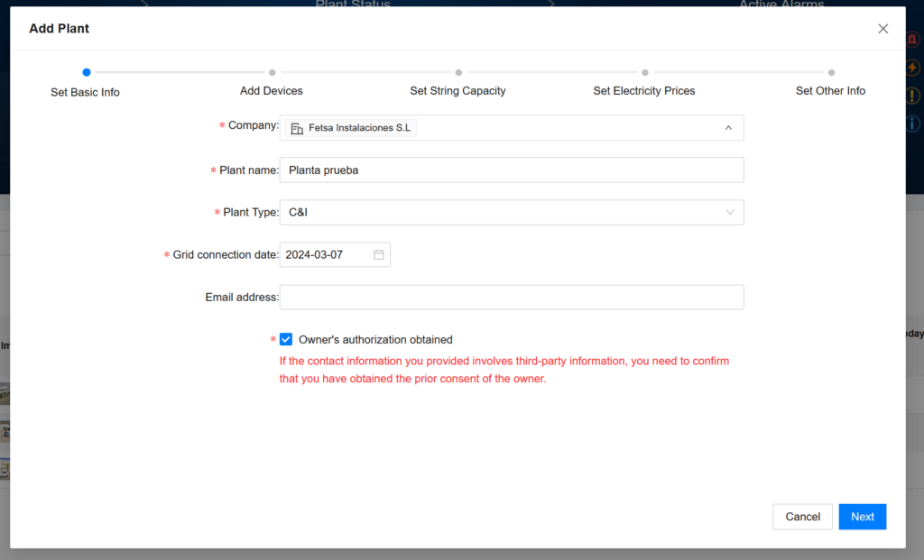Screen dimensions: 924x560
Task: Click the orange lightning bolt alarm icon
Action: pyautogui.click(x=913, y=68)
